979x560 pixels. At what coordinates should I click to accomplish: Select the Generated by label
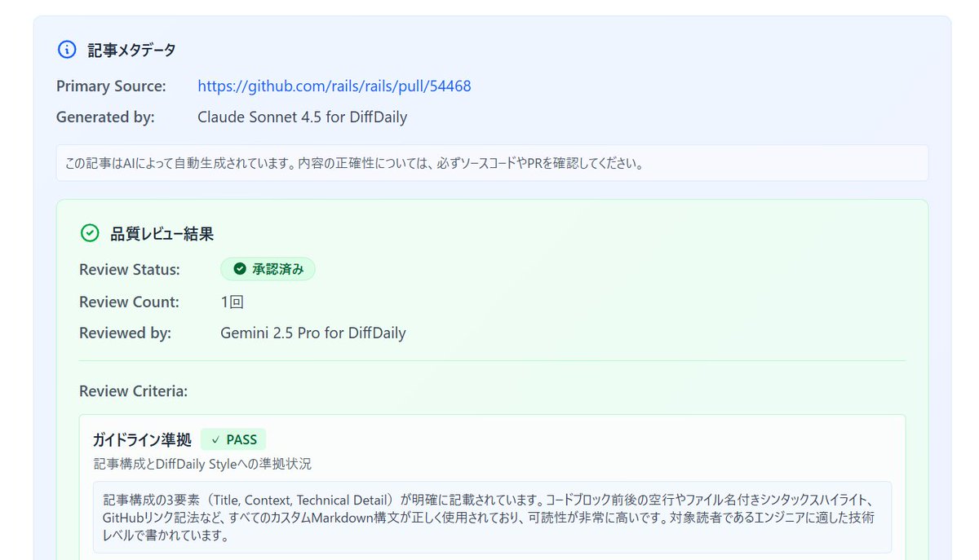tap(105, 117)
